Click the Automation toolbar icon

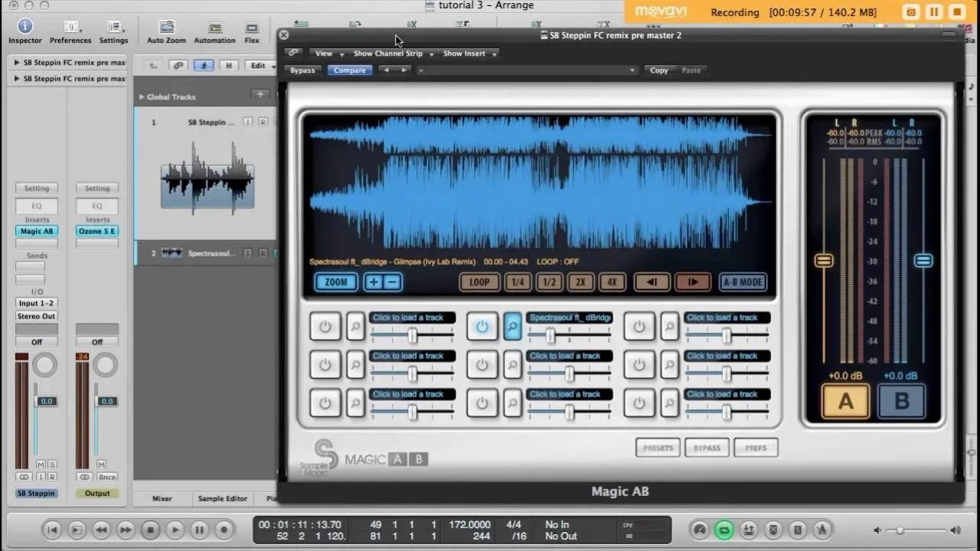[214, 28]
